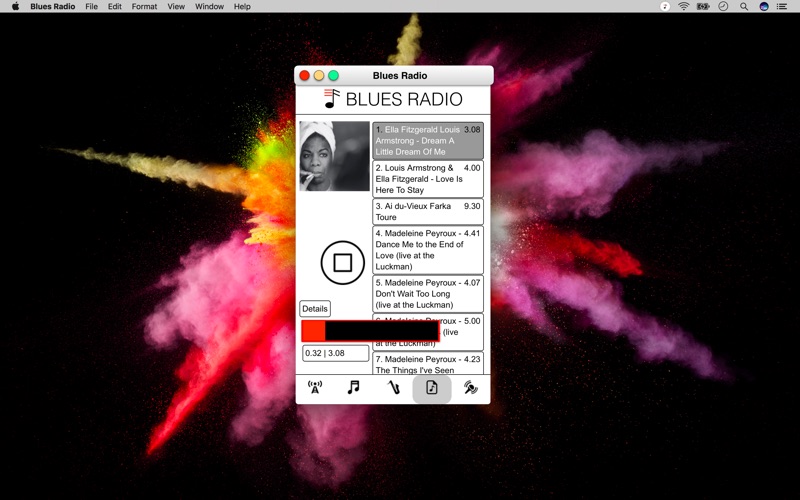The width and height of the screenshot is (800, 500).
Task: Select track 2 Love Is Here To Stay
Action: point(428,179)
